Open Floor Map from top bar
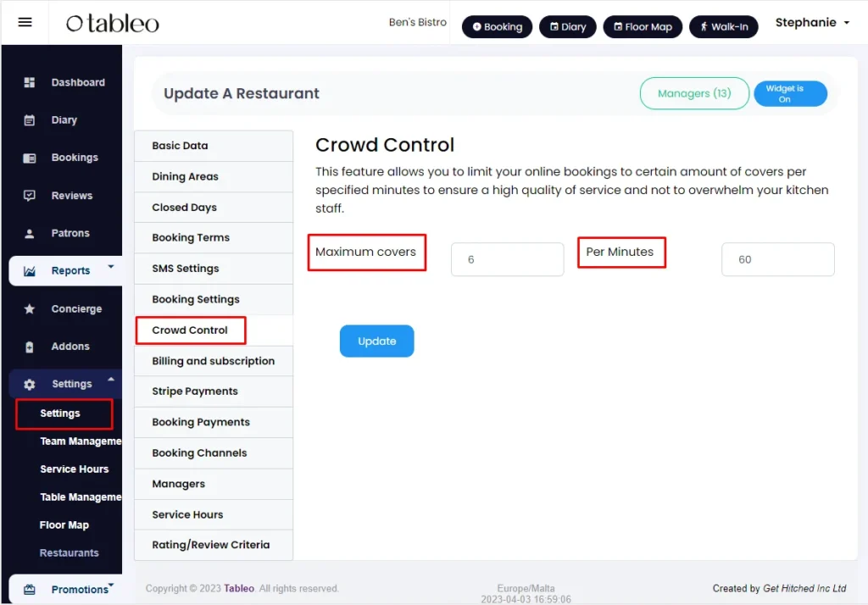 (643, 26)
